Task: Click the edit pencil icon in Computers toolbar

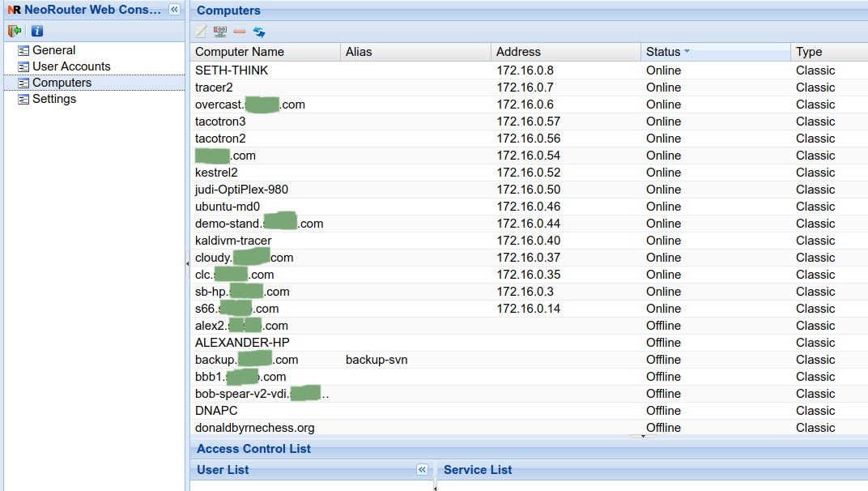Action: click(x=201, y=32)
